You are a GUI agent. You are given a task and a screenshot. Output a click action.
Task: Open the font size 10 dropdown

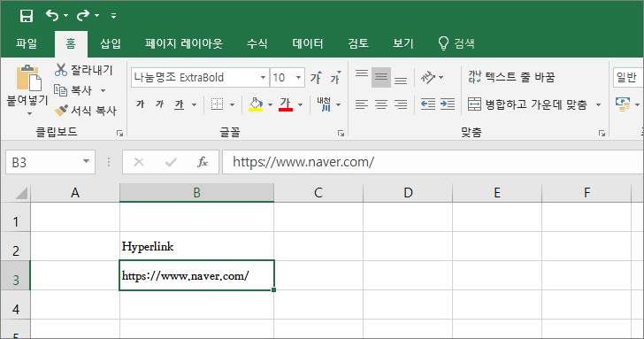(x=299, y=78)
